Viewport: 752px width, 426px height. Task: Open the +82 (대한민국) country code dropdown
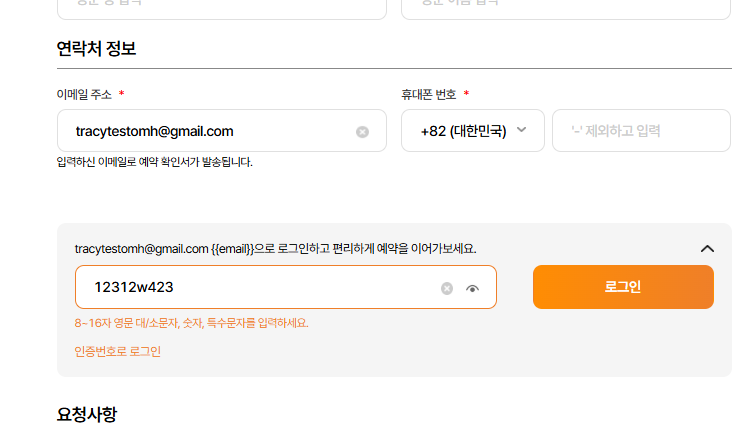tap(464, 131)
